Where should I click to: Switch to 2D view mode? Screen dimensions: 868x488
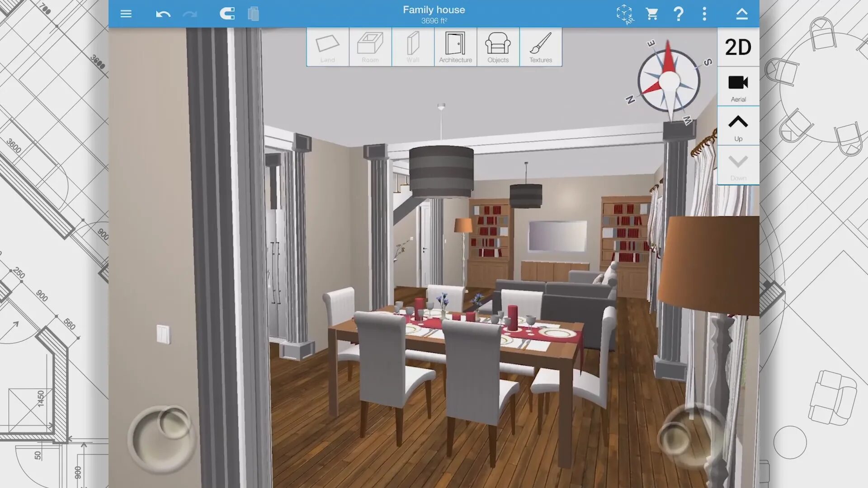click(x=738, y=47)
